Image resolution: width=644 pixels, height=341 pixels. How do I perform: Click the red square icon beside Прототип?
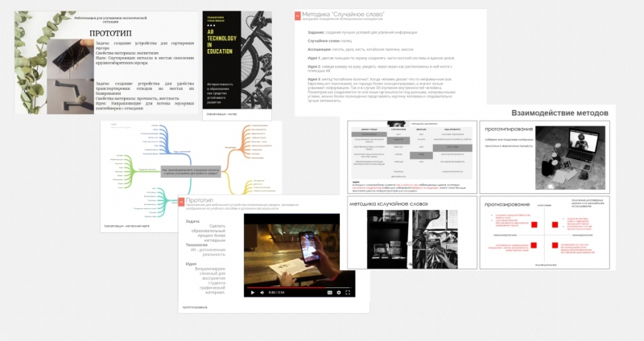click(180, 201)
